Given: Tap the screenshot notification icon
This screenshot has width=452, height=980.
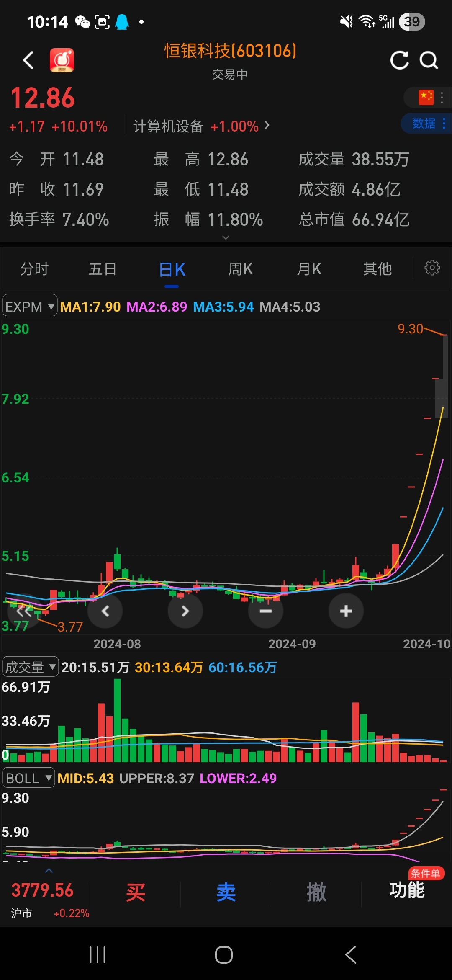Looking at the screenshot, I should 103,22.
